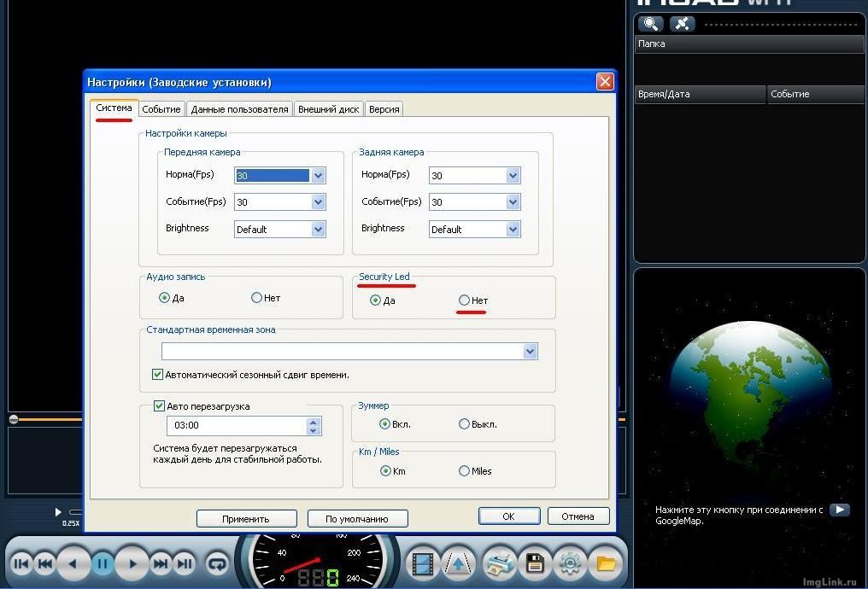Screen dimensions: 868x589
Task: Click the skip-to-start playback button
Action: (x=21, y=563)
